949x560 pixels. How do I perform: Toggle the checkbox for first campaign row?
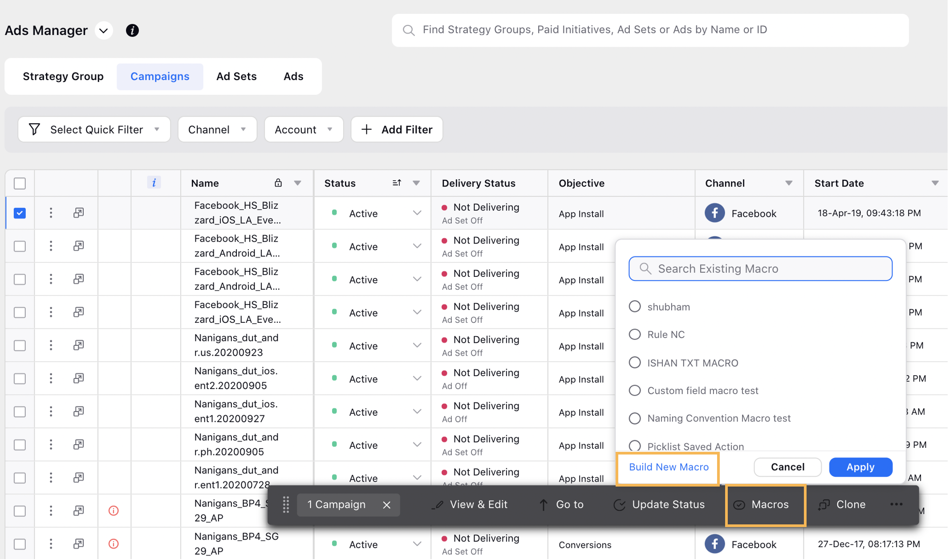20,213
